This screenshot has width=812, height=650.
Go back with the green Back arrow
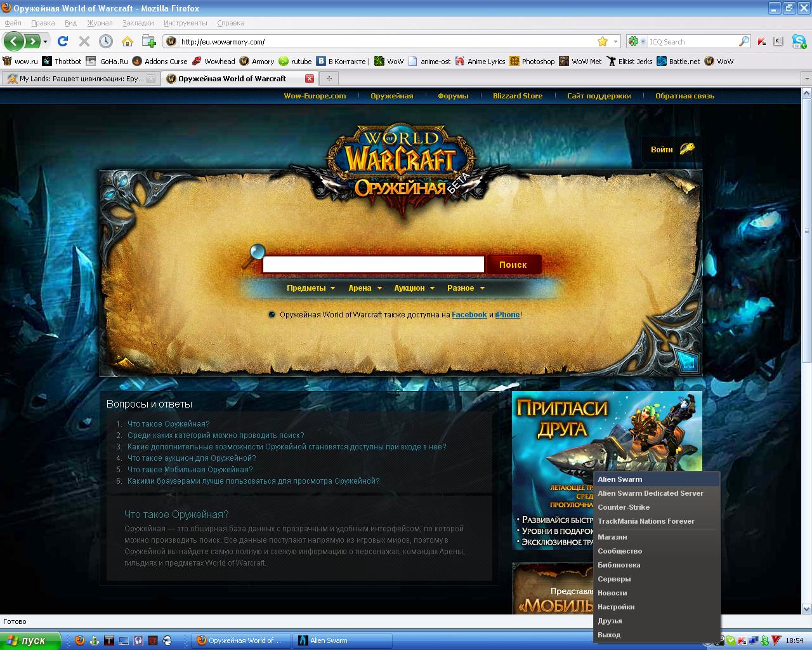13,41
